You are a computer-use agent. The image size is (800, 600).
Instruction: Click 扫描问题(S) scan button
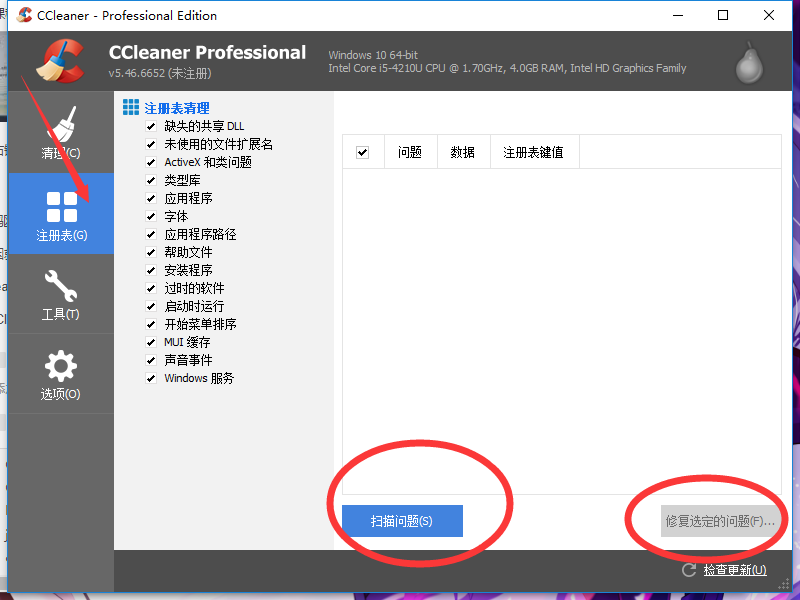click(402, 521)
